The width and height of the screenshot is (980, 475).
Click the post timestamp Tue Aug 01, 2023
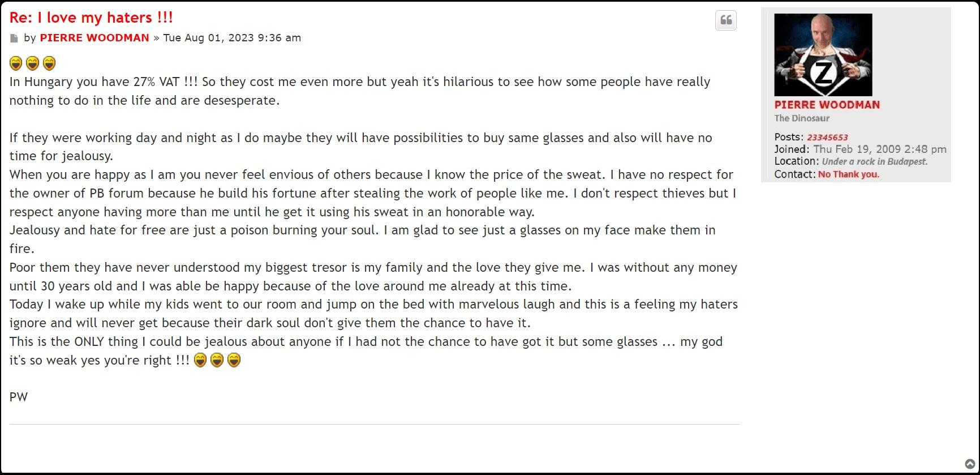point(232,38)
